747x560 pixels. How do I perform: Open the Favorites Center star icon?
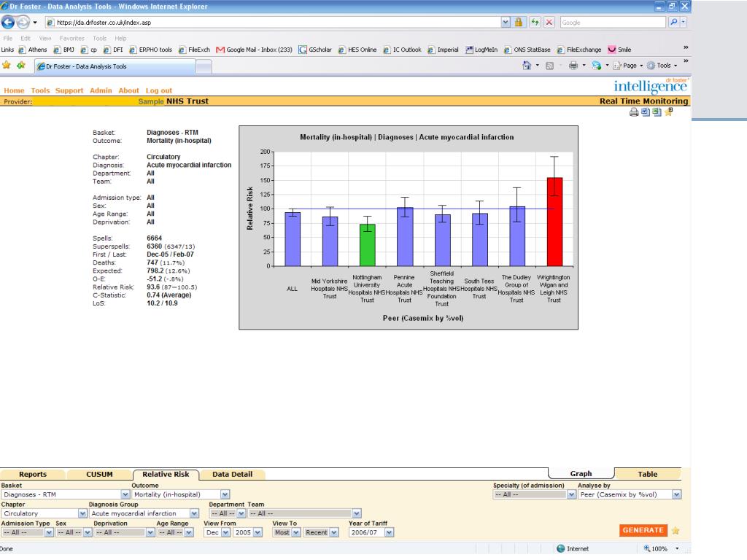tap(6, 65)
